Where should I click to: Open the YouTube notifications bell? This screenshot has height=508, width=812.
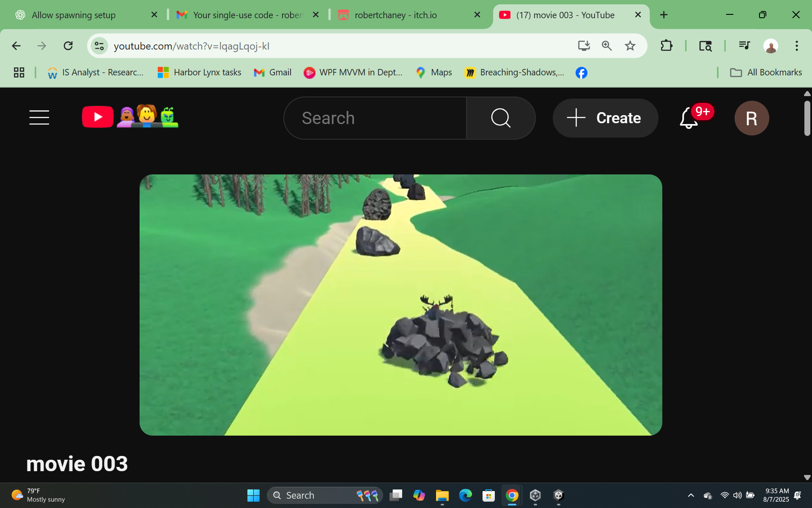[689, 118]
